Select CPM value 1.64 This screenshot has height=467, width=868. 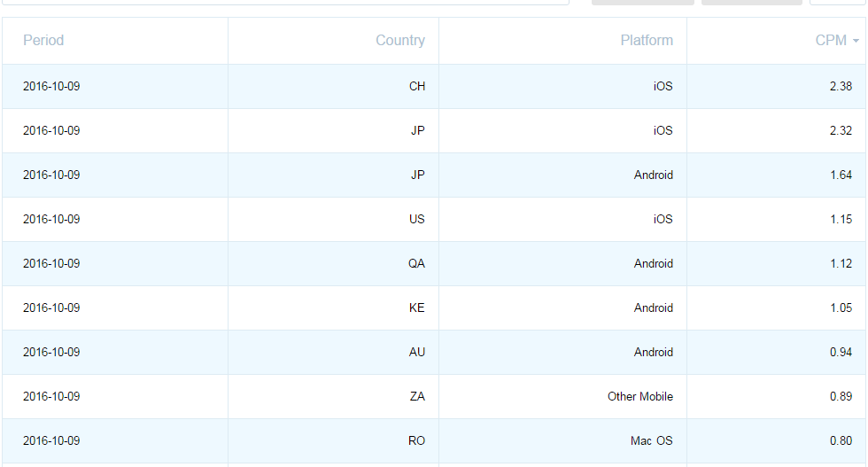pos(841,175)
